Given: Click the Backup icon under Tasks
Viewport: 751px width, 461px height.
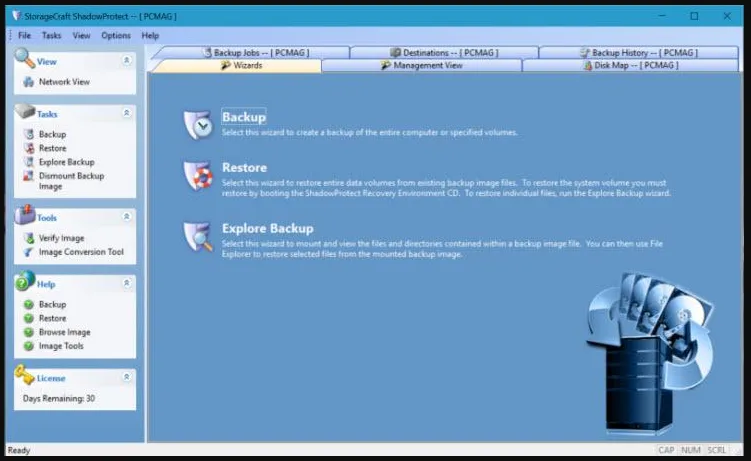Looking at the screenshot, I should pos(29,134).
